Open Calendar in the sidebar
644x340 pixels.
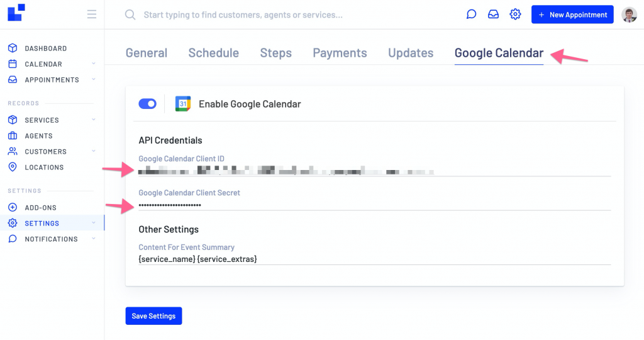click(43, 64)
